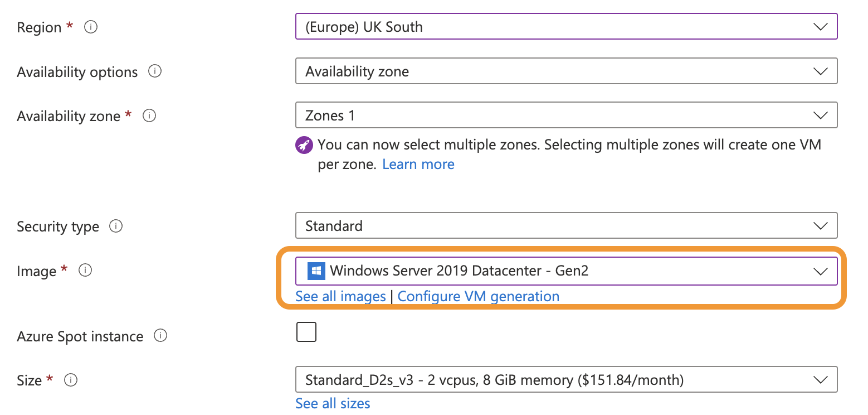Click the Size info icon

[70, 380]
